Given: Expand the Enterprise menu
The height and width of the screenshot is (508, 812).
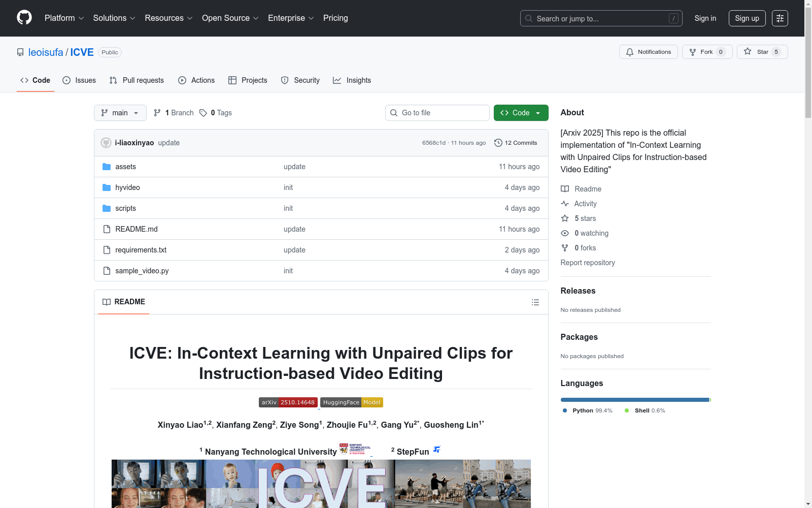Looking at the screenshot, I should tap(291, 18).
